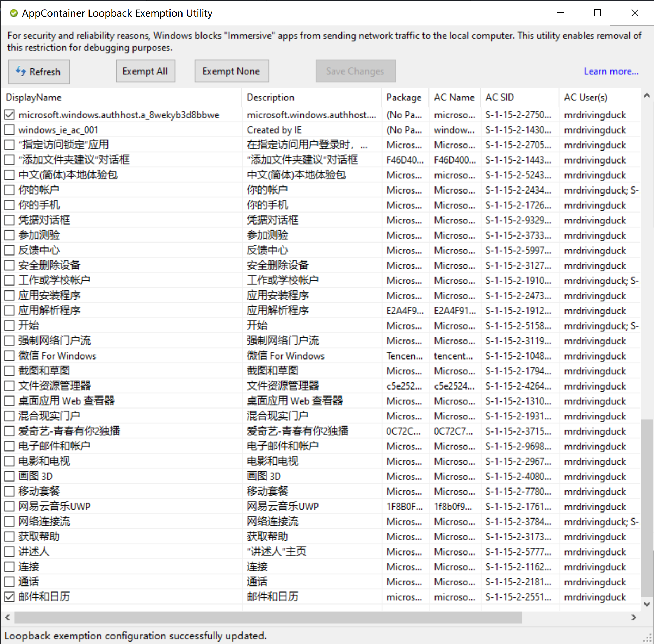Enable exemption for 截图和草图
This screenshot has height=644, width=654.
10,371
